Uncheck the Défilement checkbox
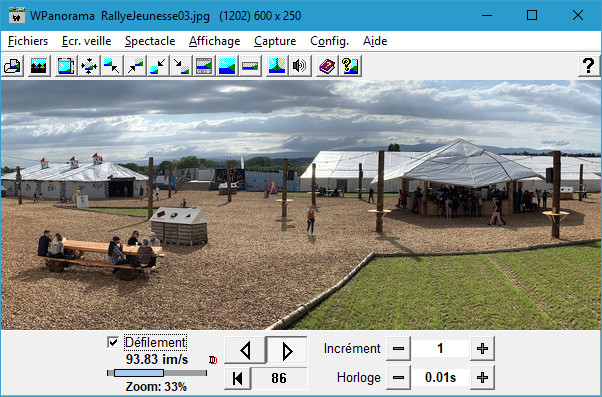 (x=113, y=342)
